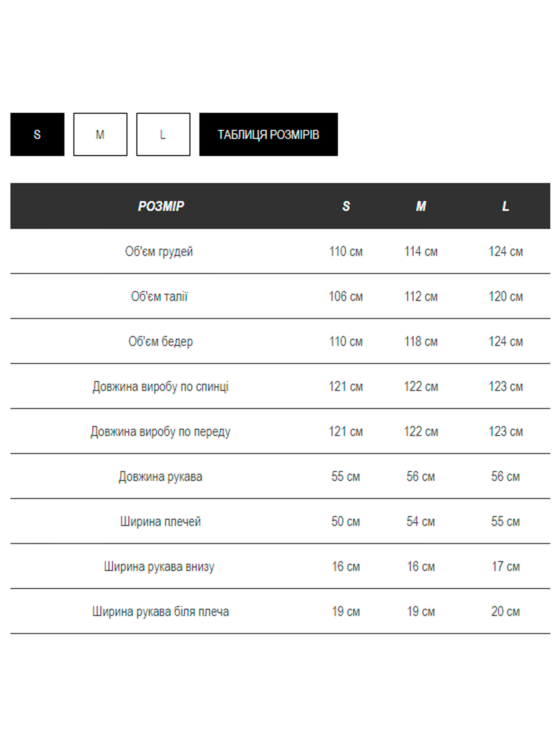Click the S column header in table
This screenshot has height=747, width=560.
click(x=346, y=206)
